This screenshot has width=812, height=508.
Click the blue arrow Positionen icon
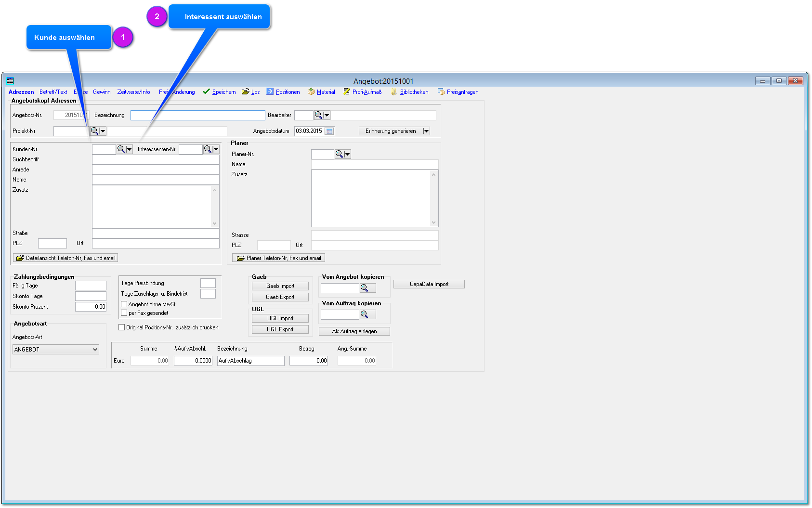click(270, 91)
